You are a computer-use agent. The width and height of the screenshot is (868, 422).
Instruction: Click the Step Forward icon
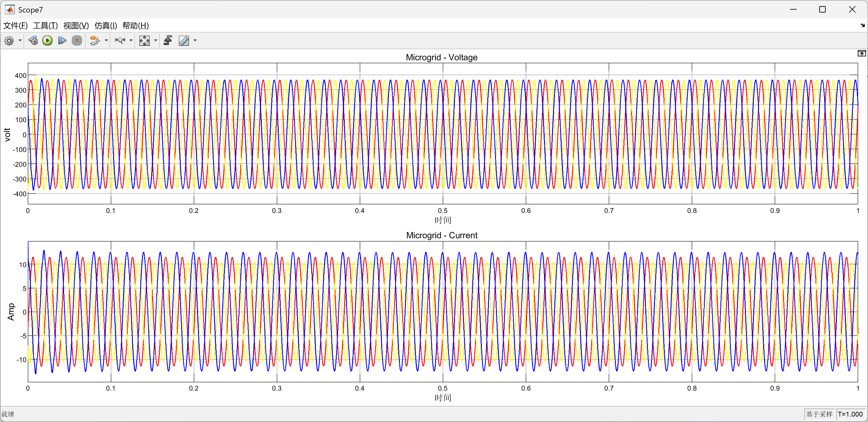(62, 41)
